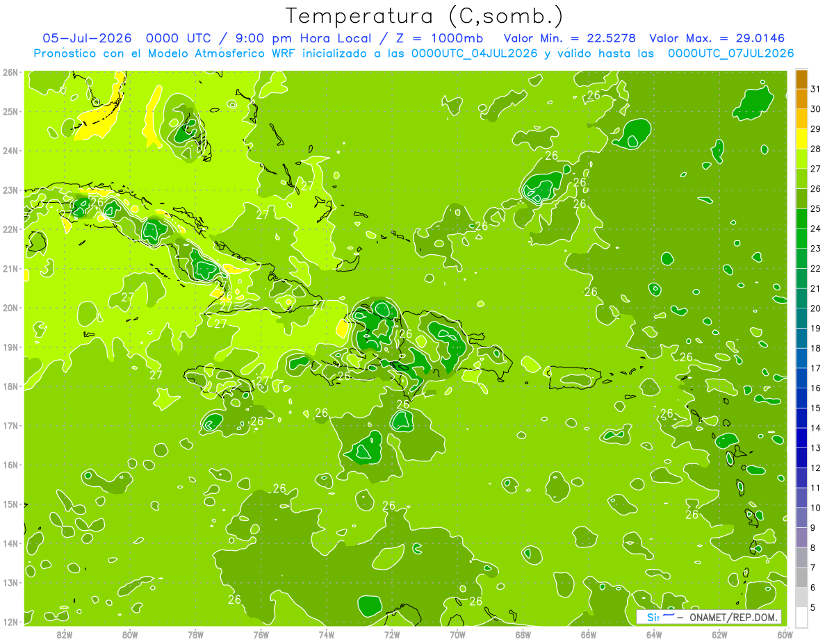The image size is (834, 644).
Task: Click the '80W' longitude axis label
Action: click(x=130, y=634)
